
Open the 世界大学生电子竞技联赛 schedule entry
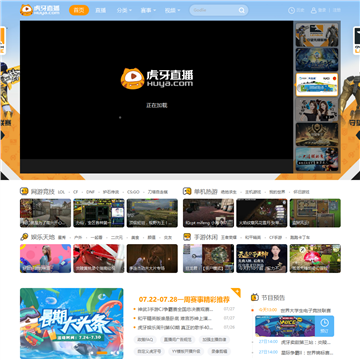click(305, 310)
